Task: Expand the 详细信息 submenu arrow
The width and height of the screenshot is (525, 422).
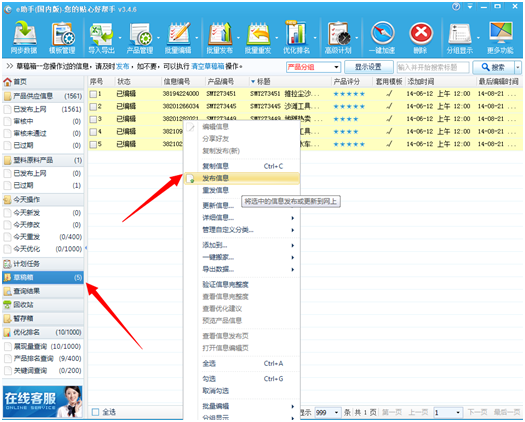Action: tap(293, 218)
